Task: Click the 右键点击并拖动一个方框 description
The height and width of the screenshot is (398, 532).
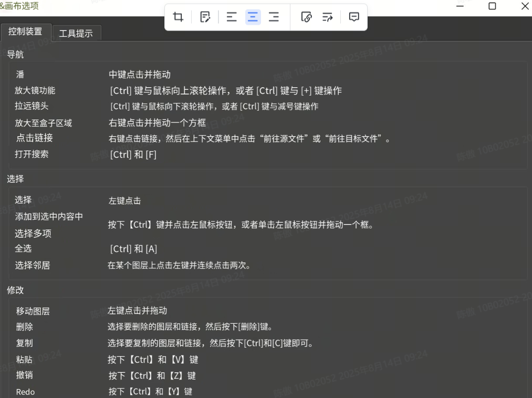Action: [x=158, y=123]
